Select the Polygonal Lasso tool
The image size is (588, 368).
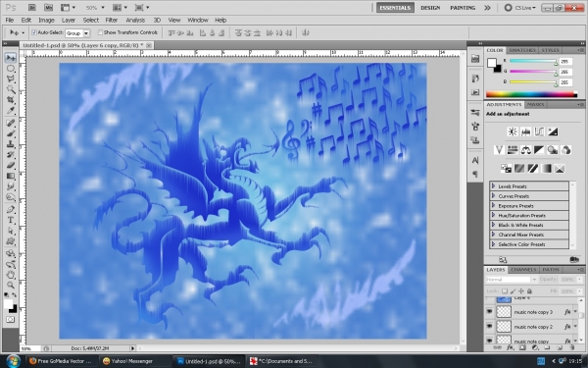[x=11, y=79]
